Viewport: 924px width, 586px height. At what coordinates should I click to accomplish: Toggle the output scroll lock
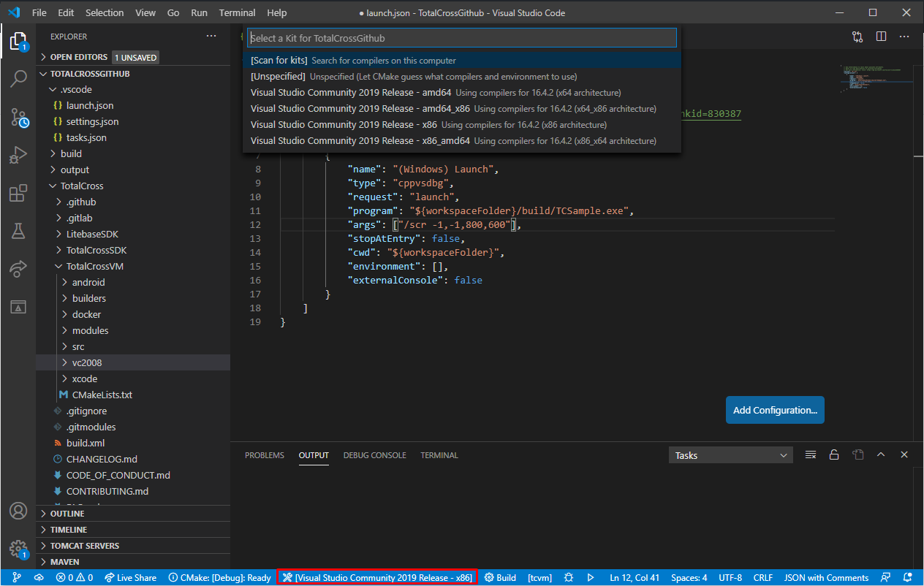pos(834,454)
